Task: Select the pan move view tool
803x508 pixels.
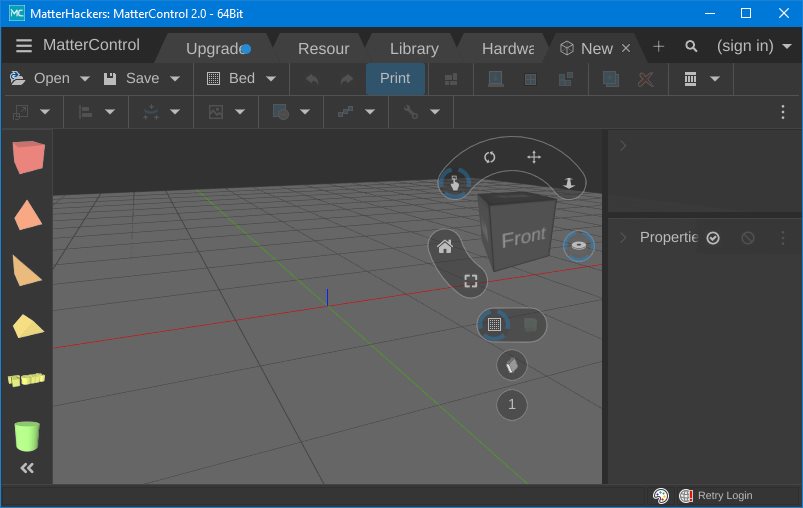Action: [534, 157]
